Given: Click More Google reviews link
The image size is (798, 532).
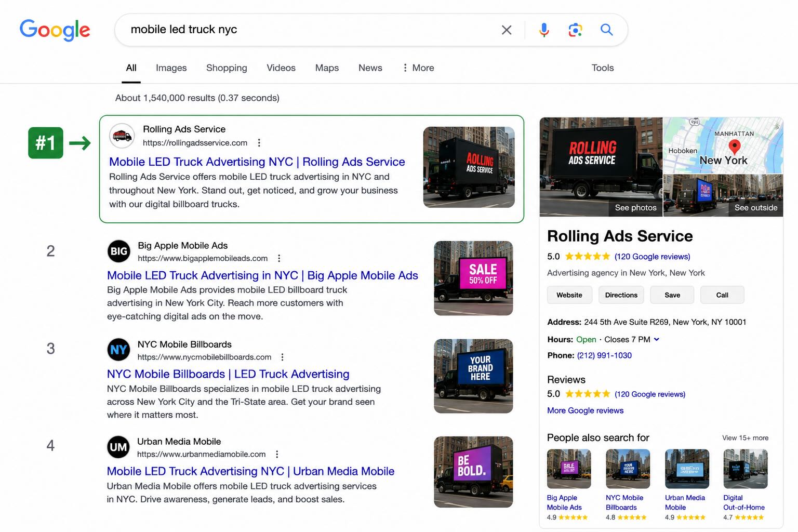Looking at the screenshot, I should 585,410.
